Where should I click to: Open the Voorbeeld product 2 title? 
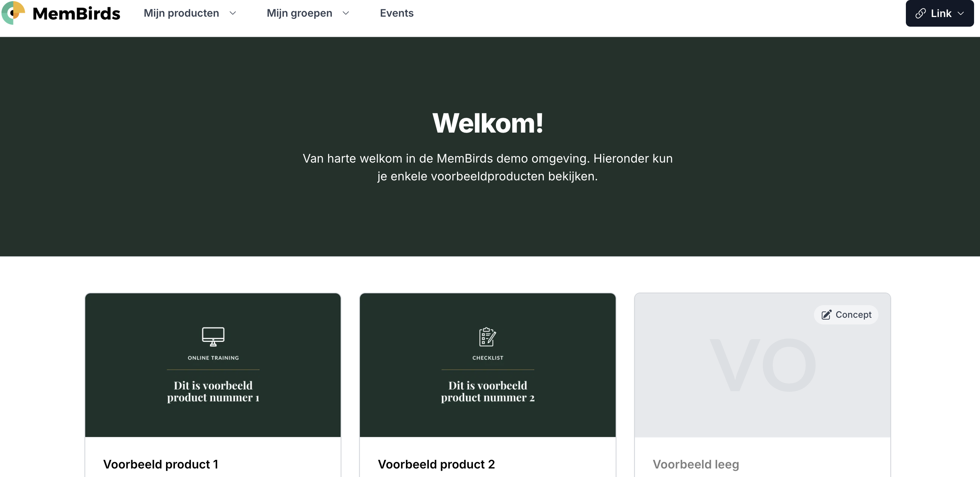436,464
